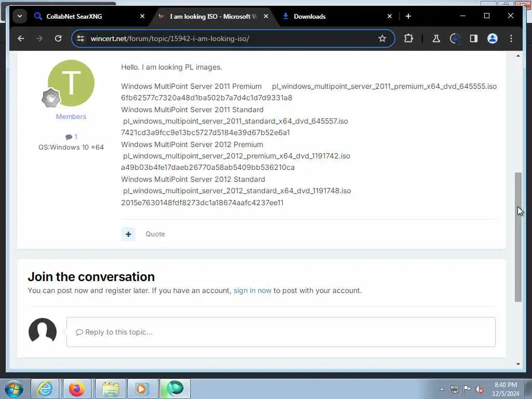Open the Extensions puzzle icon
The width and height of the screenshot is (532, 399).
(408, 38)
